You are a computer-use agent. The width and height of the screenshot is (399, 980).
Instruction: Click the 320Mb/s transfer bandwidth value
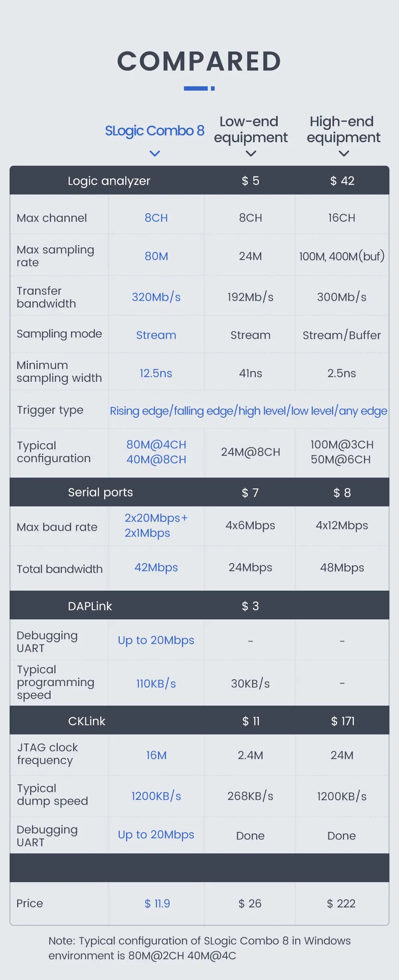pos(156,297)
